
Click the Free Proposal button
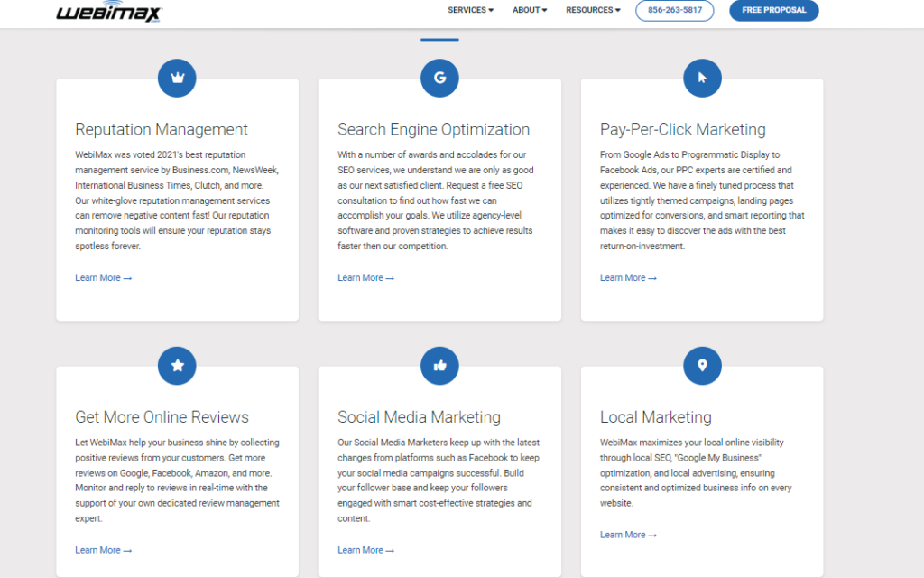[773, 10]
